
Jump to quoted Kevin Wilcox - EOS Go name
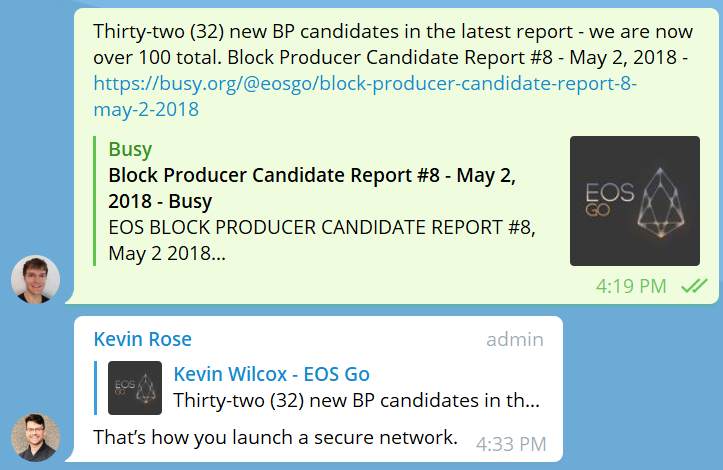[x=272, y=374]
